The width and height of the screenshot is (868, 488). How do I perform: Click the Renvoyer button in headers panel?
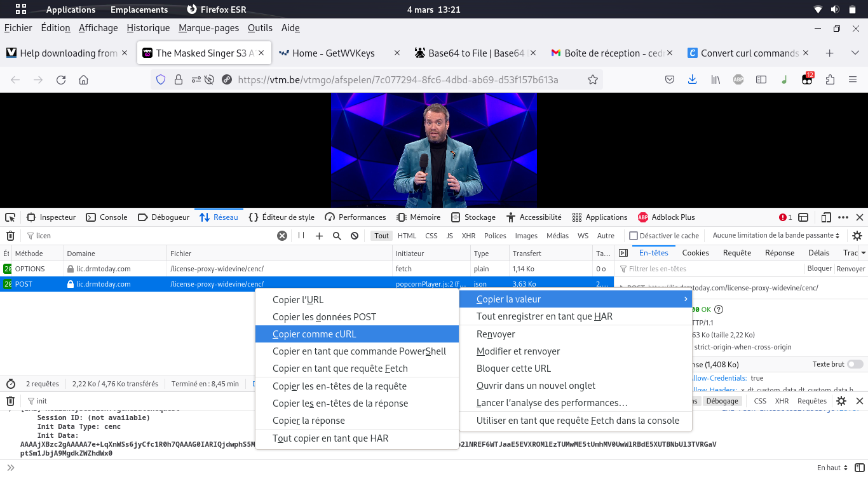click(850, 269)
